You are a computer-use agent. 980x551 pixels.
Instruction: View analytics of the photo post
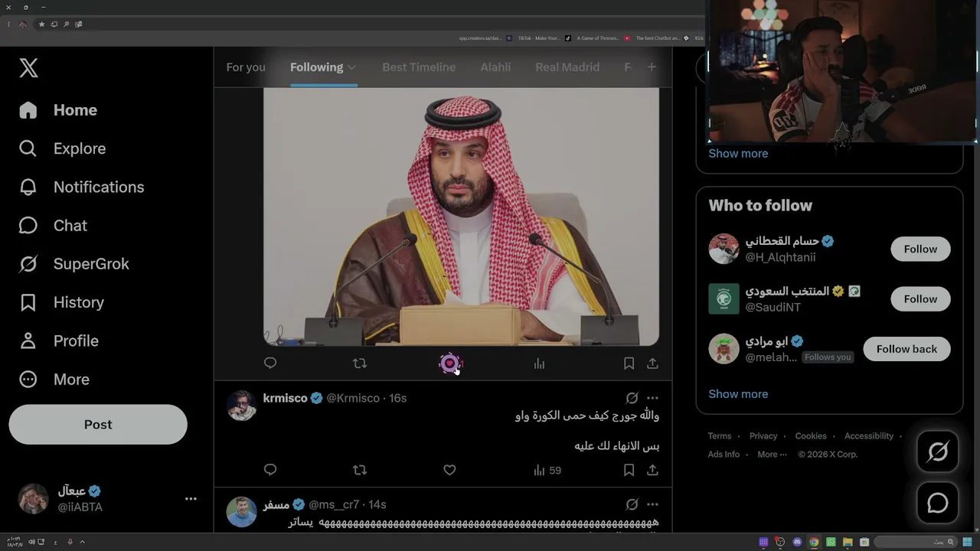[x=539, y=364]
